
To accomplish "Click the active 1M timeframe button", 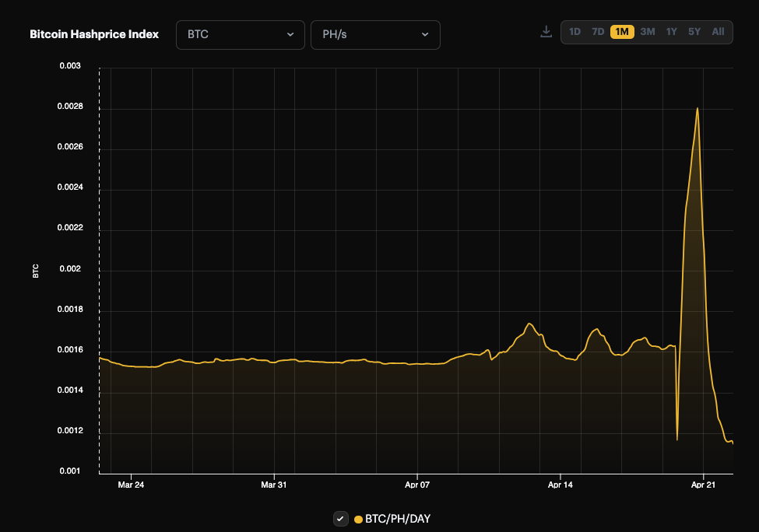I will tap(621, 32).
